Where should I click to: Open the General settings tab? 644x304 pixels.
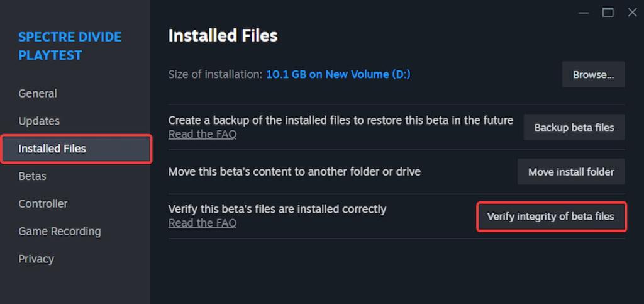coord(38,94)
